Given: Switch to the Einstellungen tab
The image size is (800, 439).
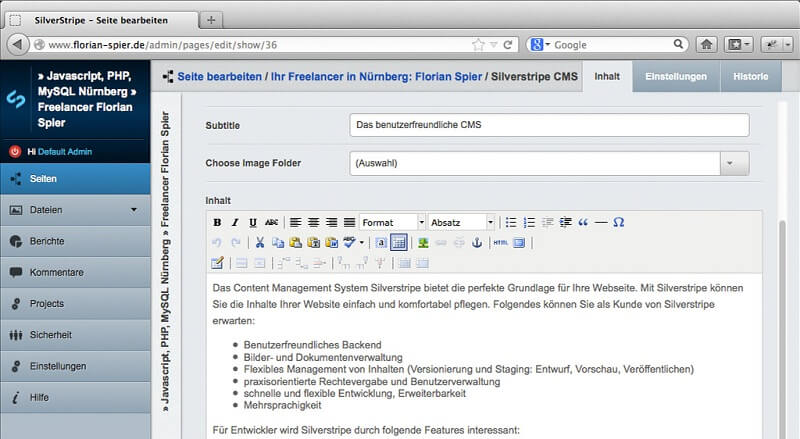Looking at the screenshot, I should click(676, 76).
